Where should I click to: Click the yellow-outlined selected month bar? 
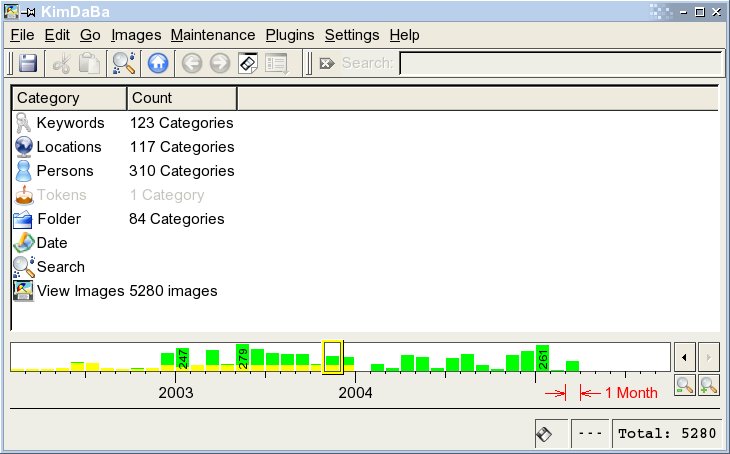[x=332, y=357]
